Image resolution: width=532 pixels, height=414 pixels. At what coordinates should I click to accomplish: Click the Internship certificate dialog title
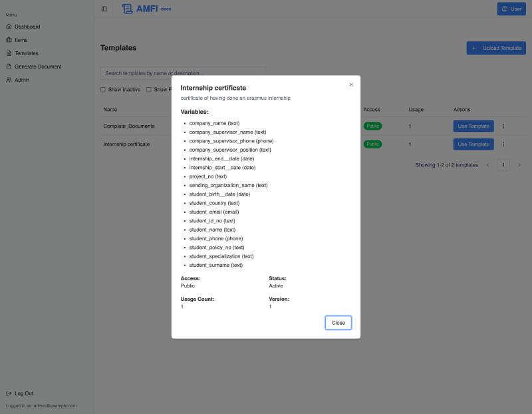[x=213, y=88]
